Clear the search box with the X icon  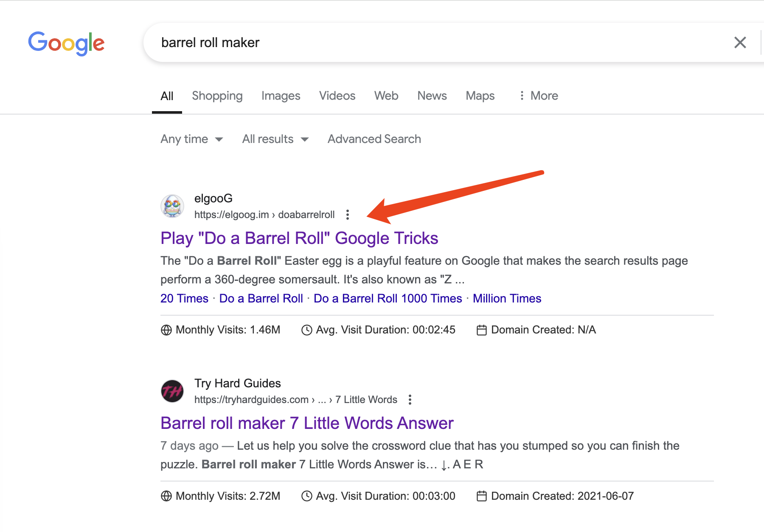pos(740,42)
